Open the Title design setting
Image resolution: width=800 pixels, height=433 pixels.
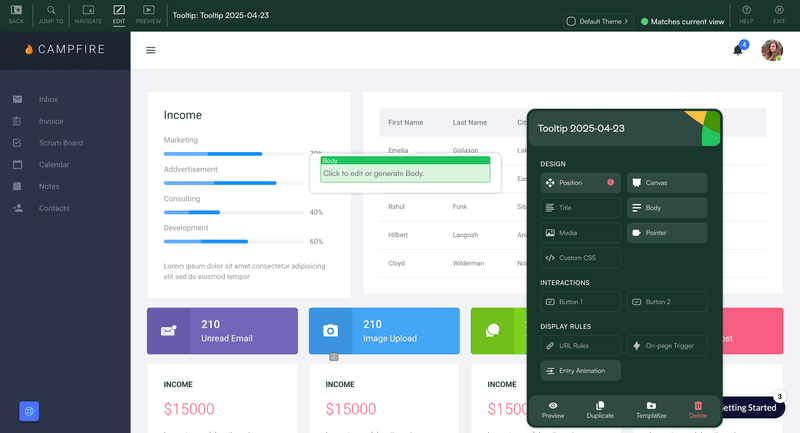coord(580,208)
